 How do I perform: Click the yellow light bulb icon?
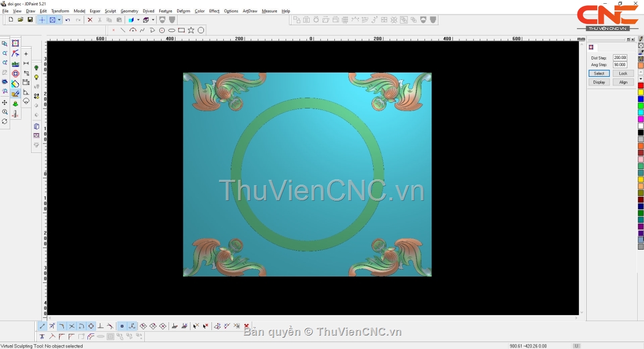(x=36, y=77)
